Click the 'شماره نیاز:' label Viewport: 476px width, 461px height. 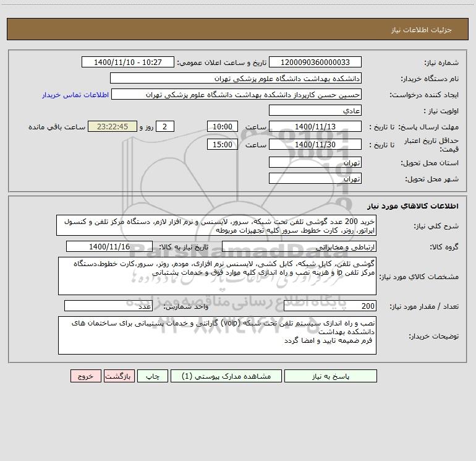(441, 62)
